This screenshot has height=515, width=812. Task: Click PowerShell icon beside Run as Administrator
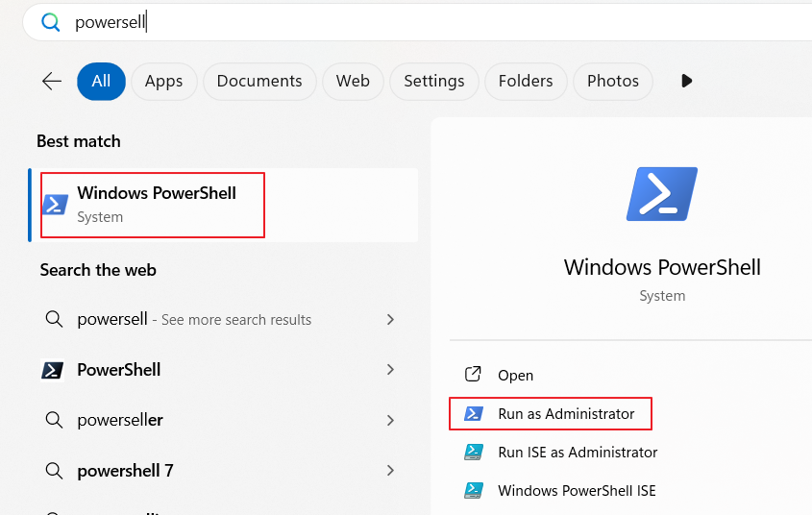click(474, 413)
